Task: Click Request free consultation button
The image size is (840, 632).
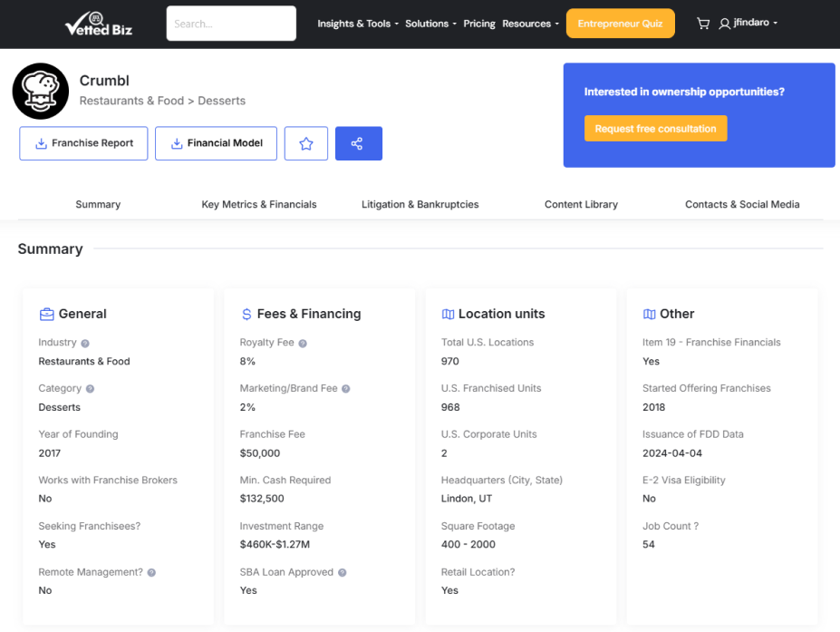Action: coord(656,129)
